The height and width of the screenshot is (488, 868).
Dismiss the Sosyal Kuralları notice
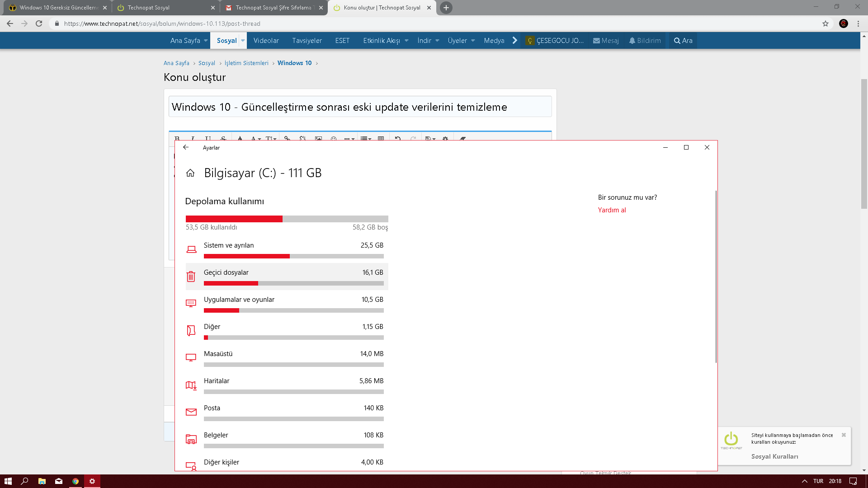pyautogui.click(x=844, y=435)
